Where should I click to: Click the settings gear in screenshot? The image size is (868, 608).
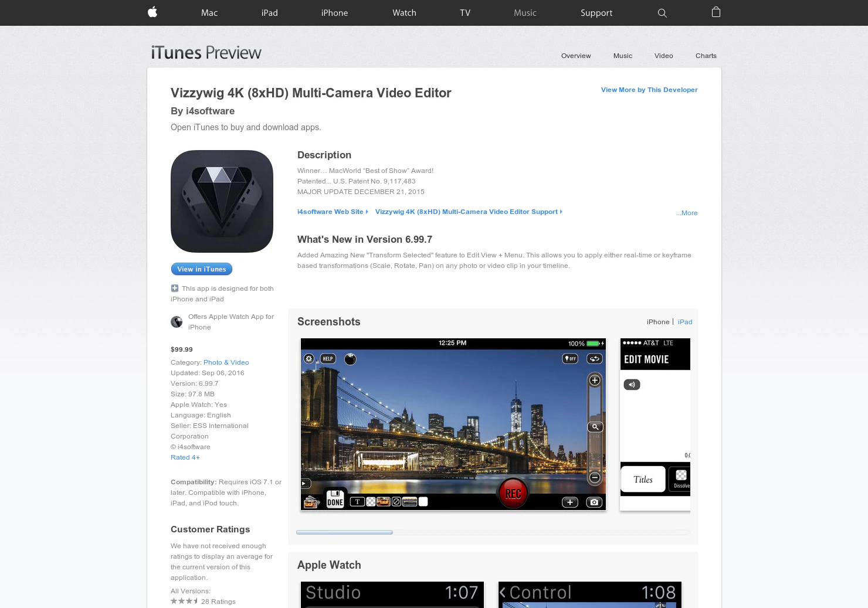click(x=309, y=358)
